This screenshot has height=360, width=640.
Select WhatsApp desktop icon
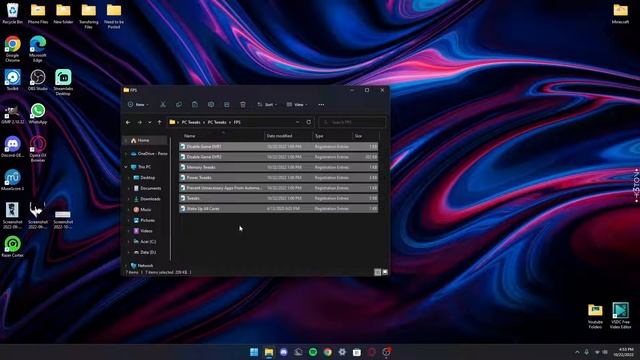tap(38, 113)
